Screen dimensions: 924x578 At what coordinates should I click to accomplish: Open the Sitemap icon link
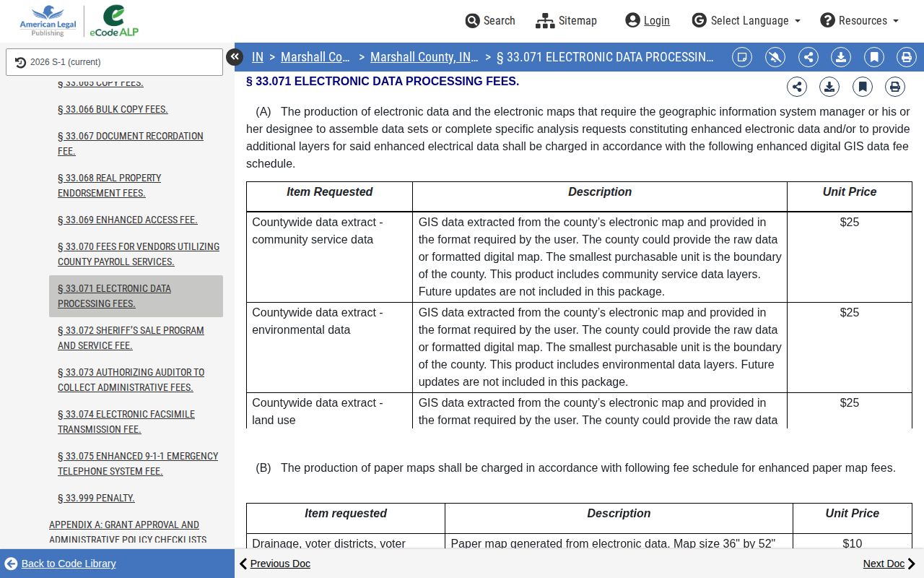(x=545, y=20)
